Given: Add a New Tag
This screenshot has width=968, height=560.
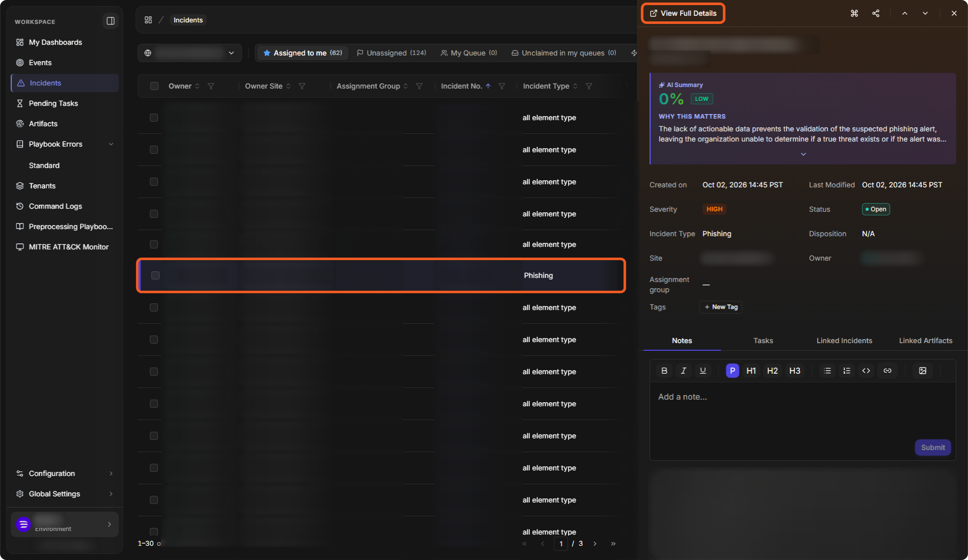Looking at the screenshot, I should (721, 307).
